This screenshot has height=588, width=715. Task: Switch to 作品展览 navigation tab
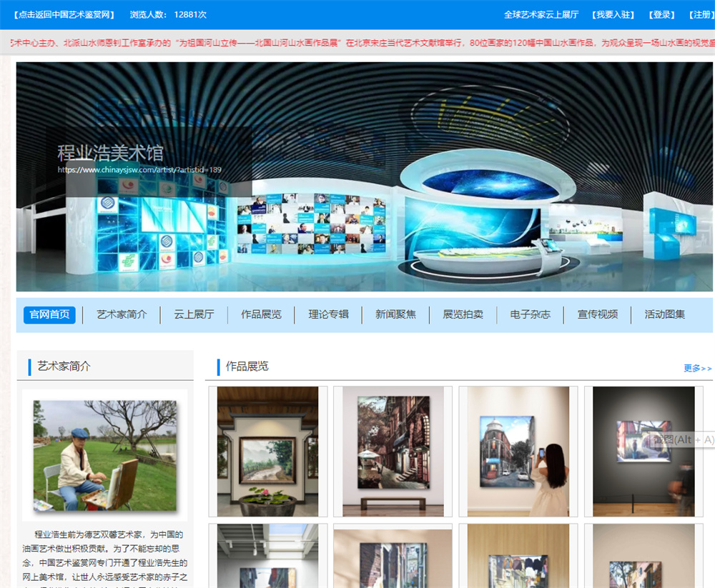(x=261, y=314)
